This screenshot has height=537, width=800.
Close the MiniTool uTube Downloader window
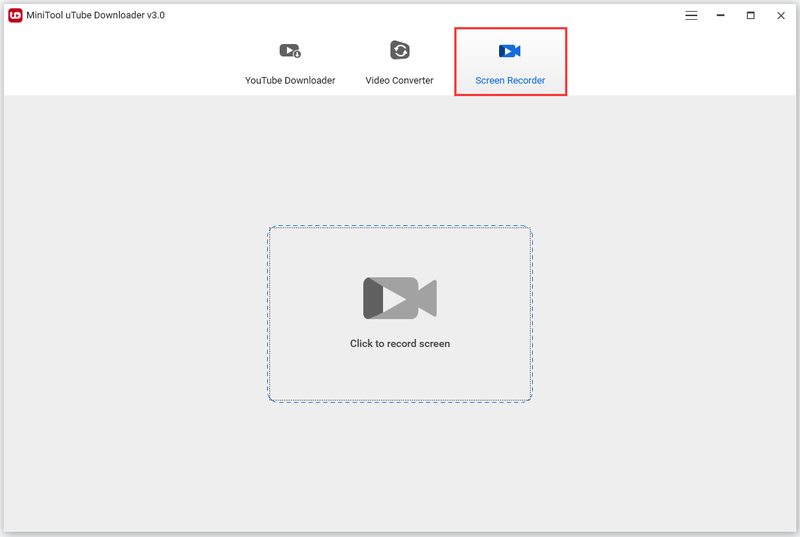coord(781,15)
